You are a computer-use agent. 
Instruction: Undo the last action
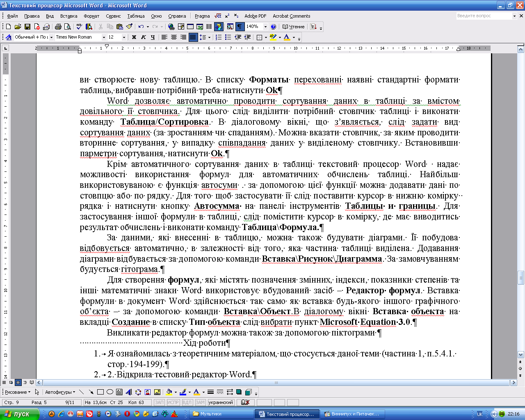click(141, 27)
